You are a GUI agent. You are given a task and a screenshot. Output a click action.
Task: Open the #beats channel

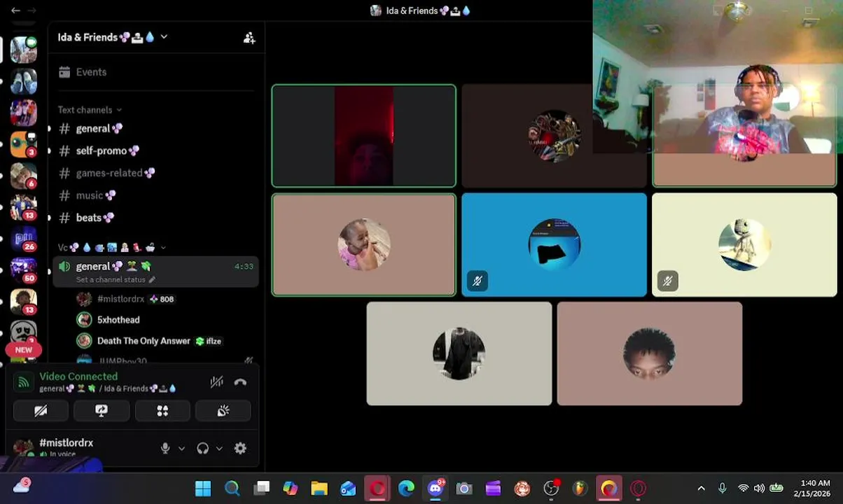155,218
